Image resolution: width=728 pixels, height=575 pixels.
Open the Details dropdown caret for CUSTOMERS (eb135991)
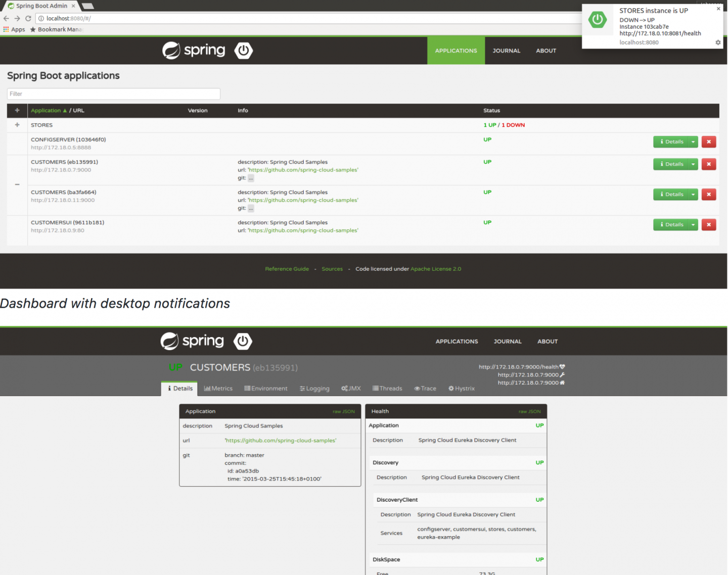click(693, 164)
